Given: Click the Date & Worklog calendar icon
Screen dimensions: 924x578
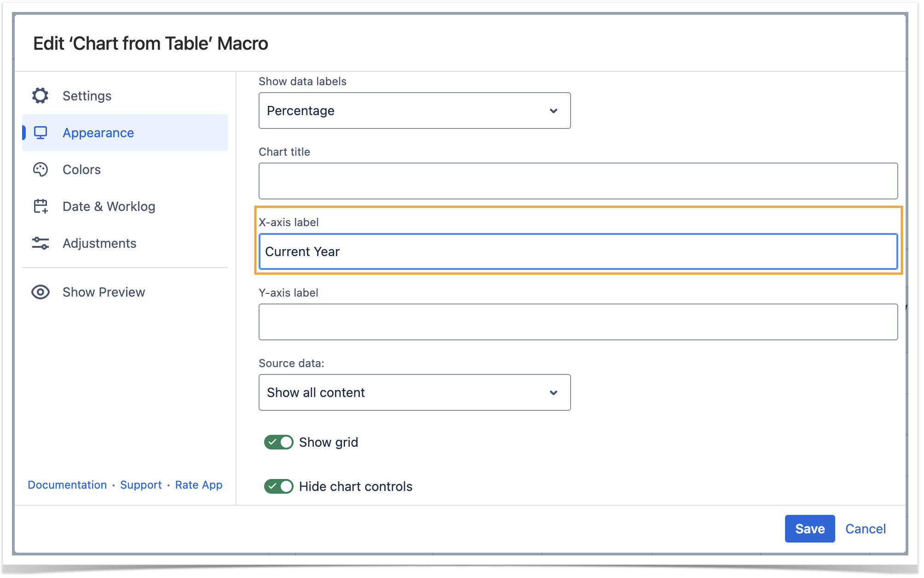Looking at the screenshot, I should click(x=40, y=206).
